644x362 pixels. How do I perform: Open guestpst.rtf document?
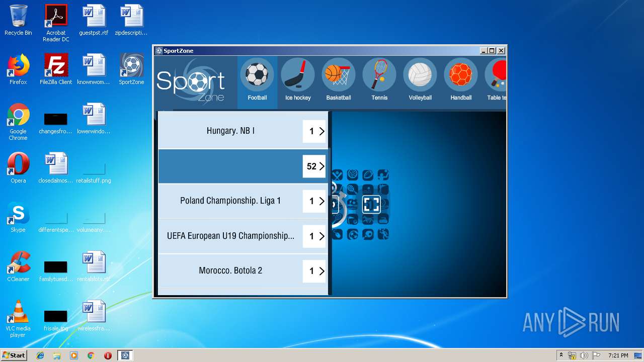click(x=94, y=20)
